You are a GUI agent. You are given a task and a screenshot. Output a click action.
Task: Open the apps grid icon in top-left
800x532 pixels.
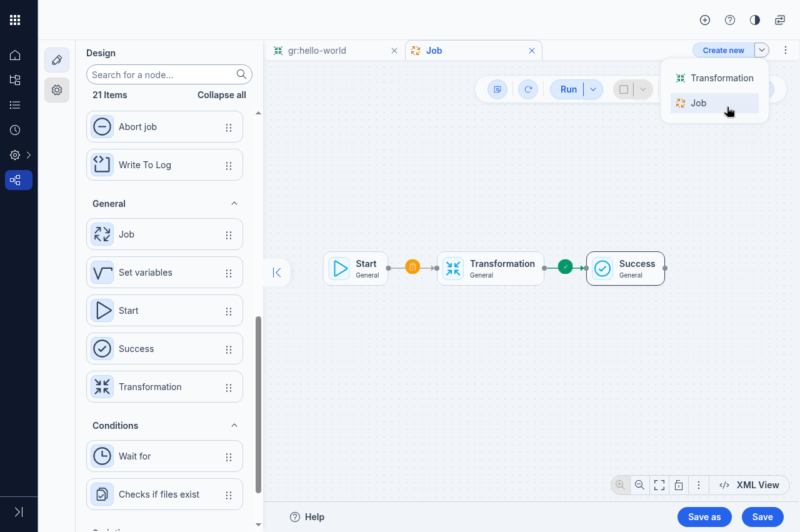click(x=15, y=20)
